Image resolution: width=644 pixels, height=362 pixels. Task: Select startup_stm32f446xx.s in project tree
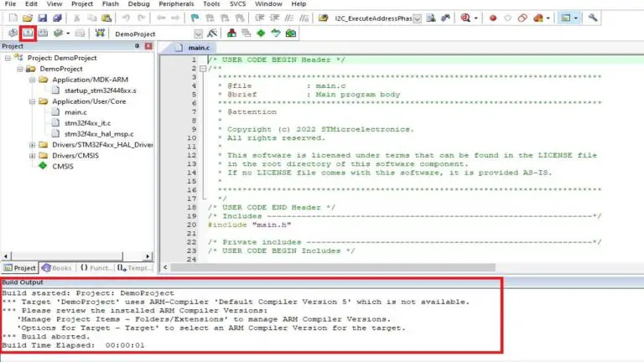pos(99,90)
